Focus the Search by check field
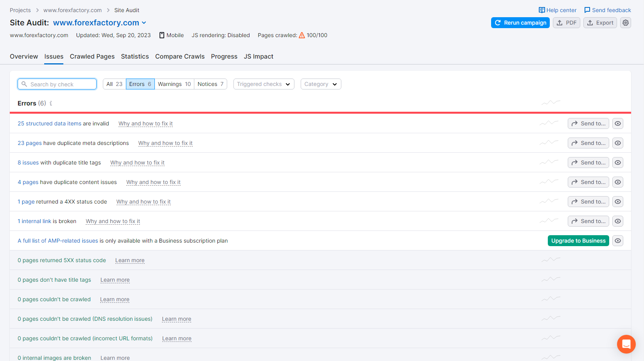The height and width of the screenshot is (361, 644). pyautogui.click(x=57, y=84)
